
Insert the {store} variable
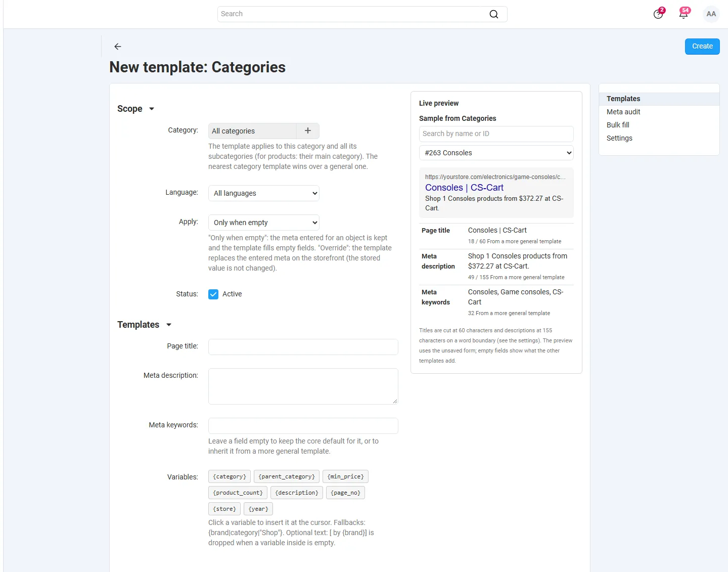(x=224, y=509)
